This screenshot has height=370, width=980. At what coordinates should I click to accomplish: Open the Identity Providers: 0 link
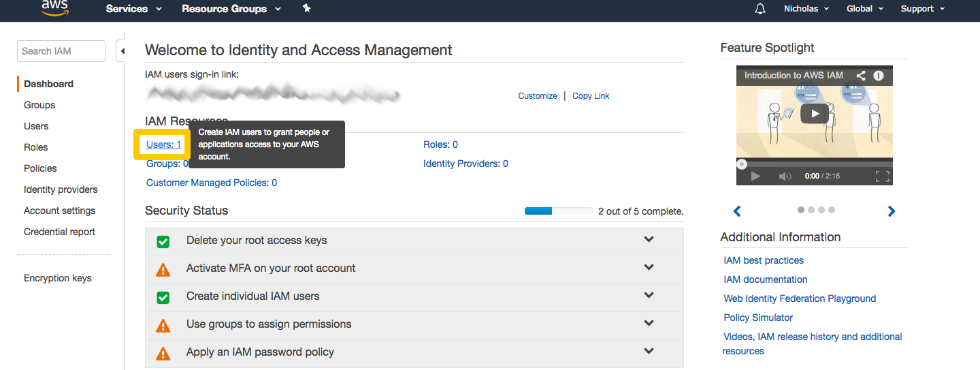click(465, 164)
